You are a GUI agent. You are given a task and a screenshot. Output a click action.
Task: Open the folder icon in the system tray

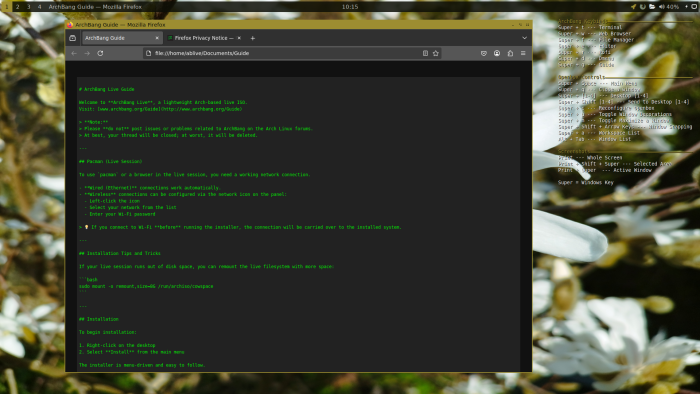tap(652, 7)
